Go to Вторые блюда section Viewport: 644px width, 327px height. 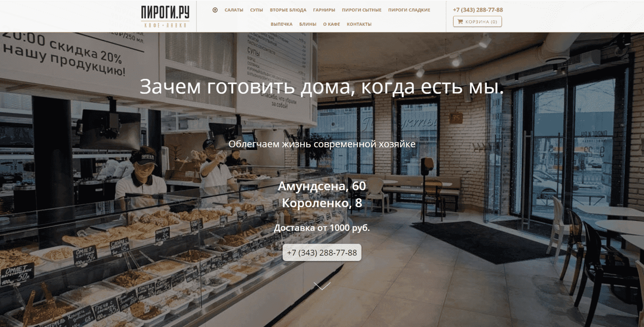[288, 10]
